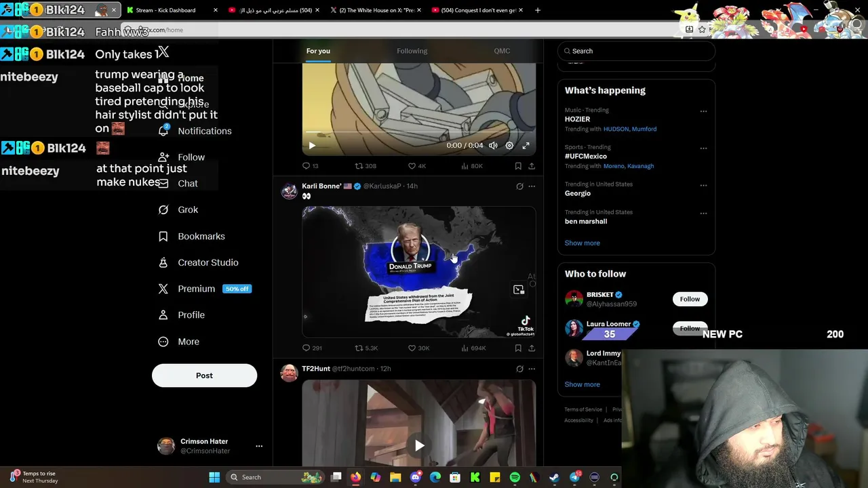This screenshot has height=488, width=868.
Task: Open the Terms of Service link
Action: click(x=583, y=409)
